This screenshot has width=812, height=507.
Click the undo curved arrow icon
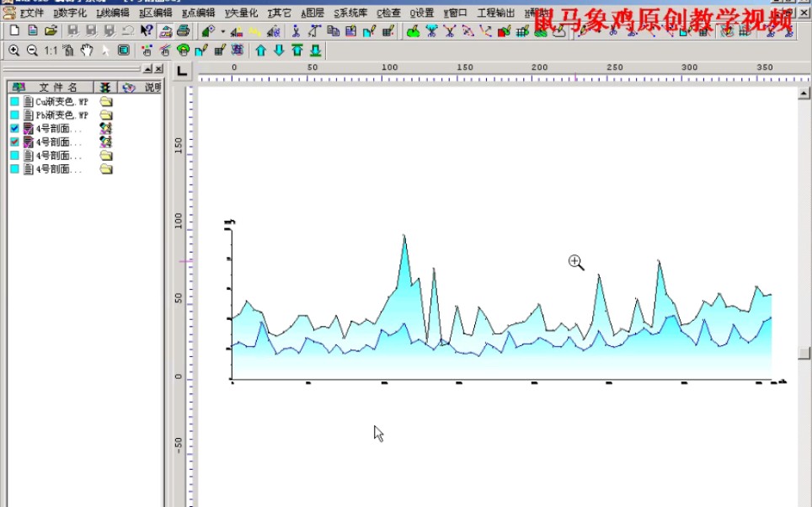[x=128, y=31]
